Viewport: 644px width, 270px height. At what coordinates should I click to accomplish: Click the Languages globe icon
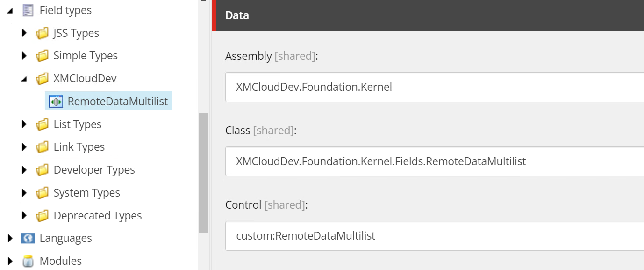pyautogui.click(x=28, y=238)
